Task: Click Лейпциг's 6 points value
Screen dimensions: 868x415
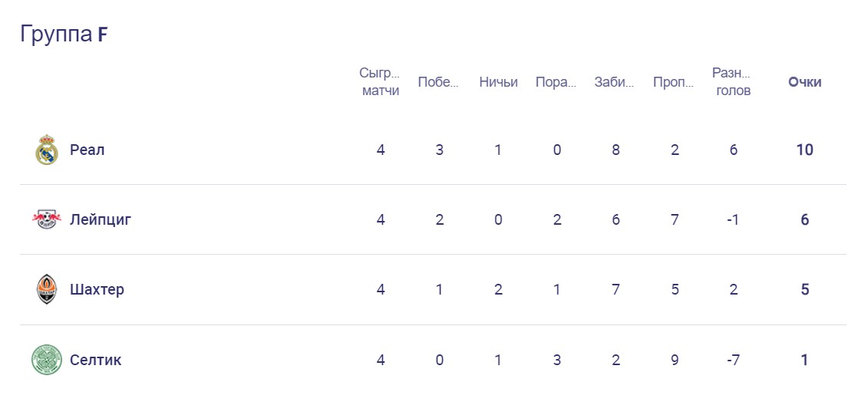Action: pos(804,219)
